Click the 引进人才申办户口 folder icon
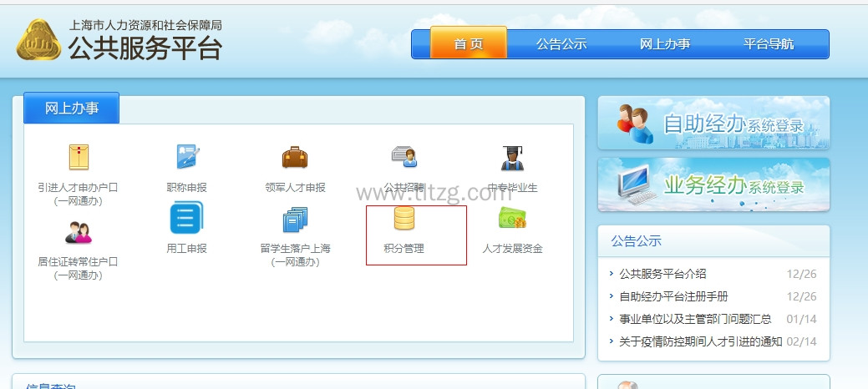 click(78, 157)
